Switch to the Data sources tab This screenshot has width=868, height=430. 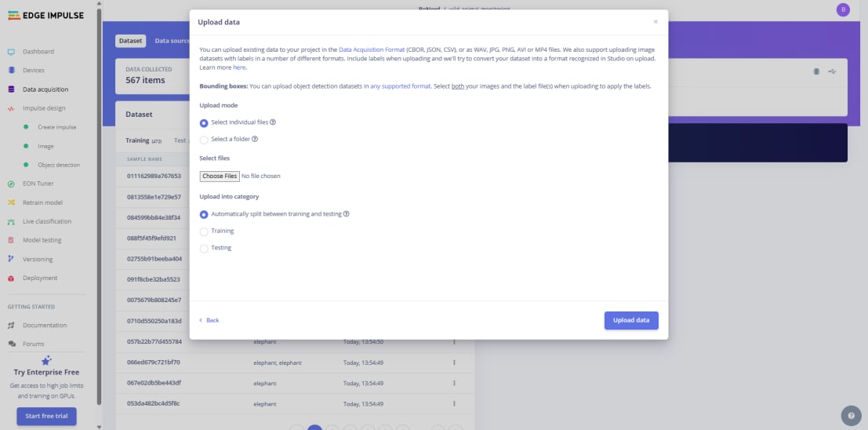[x=173, y=41]
